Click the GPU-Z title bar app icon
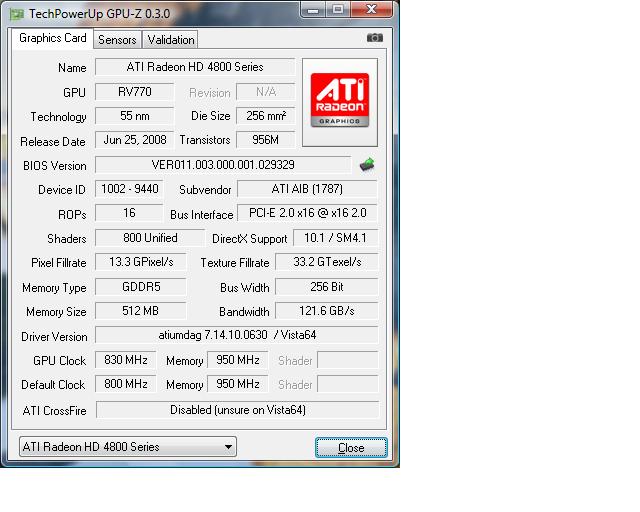The height and width of the screenshot is (512, 640). (x=17, y=15)
